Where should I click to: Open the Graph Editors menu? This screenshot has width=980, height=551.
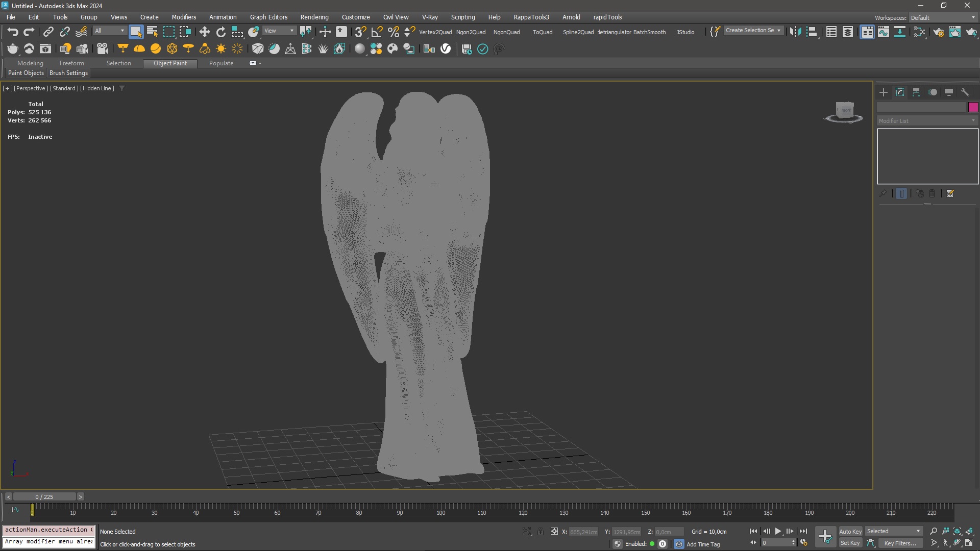(268, 17)
